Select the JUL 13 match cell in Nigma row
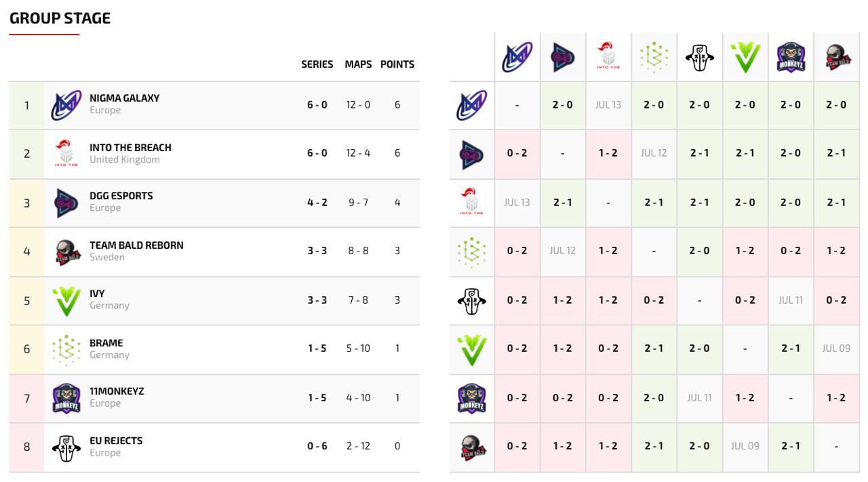 pos(608,105)
